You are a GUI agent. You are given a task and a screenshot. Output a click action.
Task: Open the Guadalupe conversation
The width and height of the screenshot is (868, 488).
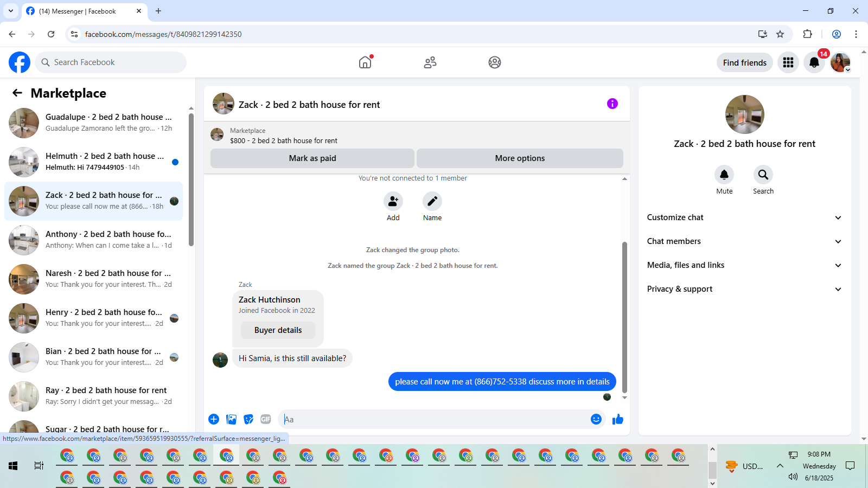(x=93, y=123)
